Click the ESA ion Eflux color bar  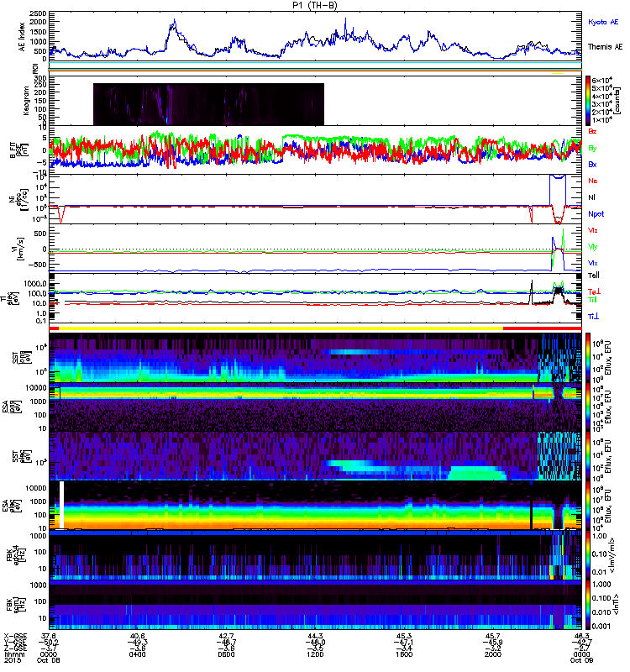[587, 407]
